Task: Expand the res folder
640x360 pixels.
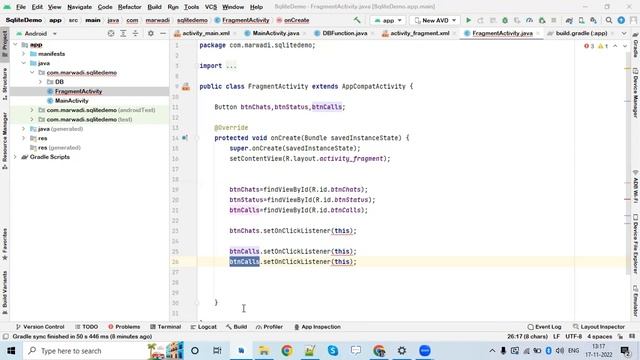Action: click(24, 138)
